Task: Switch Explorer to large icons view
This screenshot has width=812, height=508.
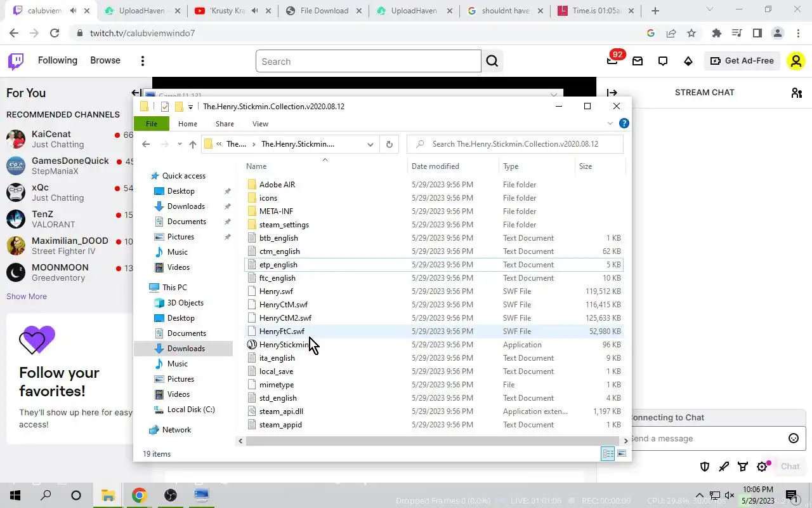Action: (x=621, y=453)
